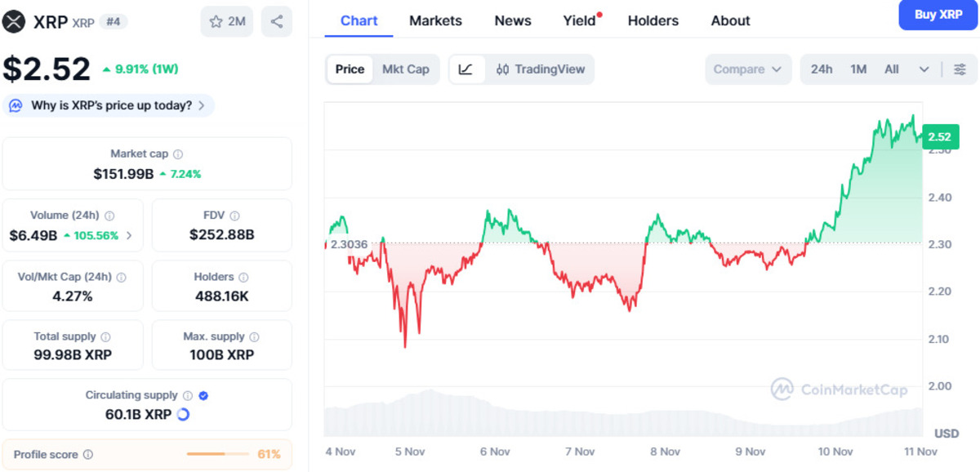The height and width of the screenshot is (472, 980).
Task: Open the Markets tab
Action: 435,20
